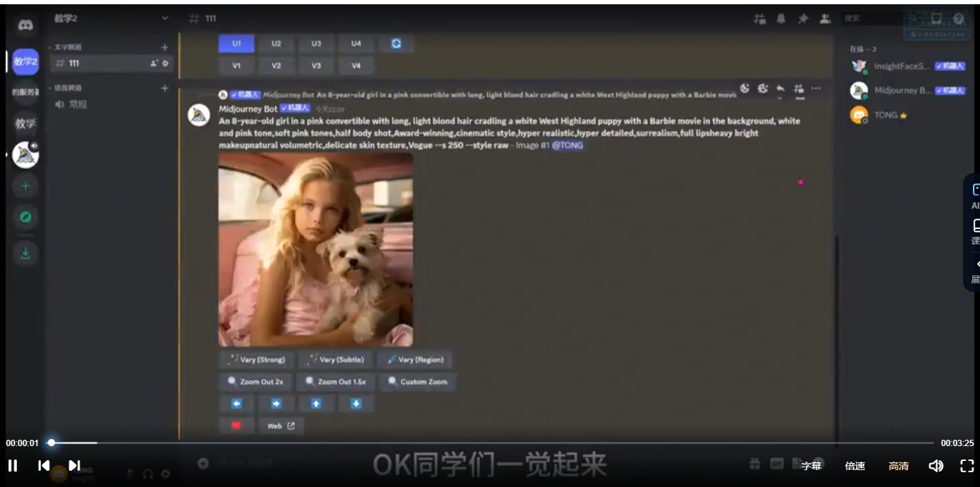This screenshot has height=487, width=980.
Task: Add a super reaction to the message
Action: click(763, 88)
